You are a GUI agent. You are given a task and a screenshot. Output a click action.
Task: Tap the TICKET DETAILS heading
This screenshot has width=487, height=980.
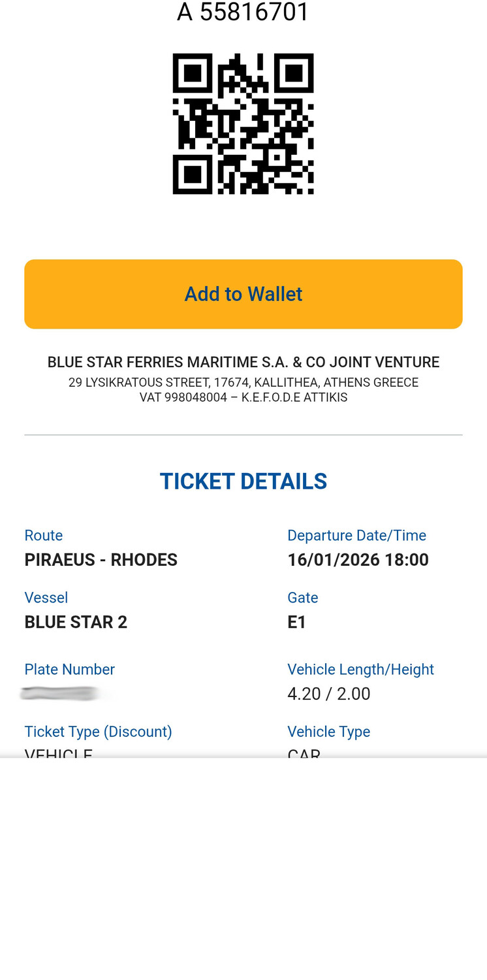[243, 482]
